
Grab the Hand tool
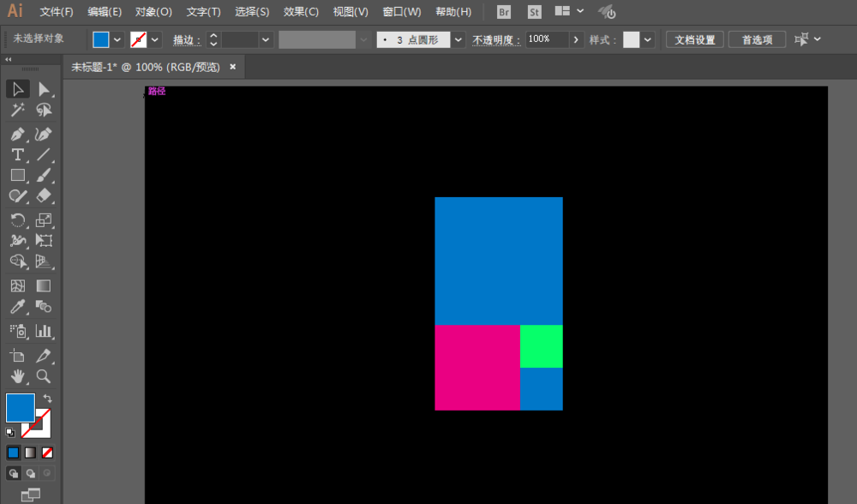[x=18, y=376]
